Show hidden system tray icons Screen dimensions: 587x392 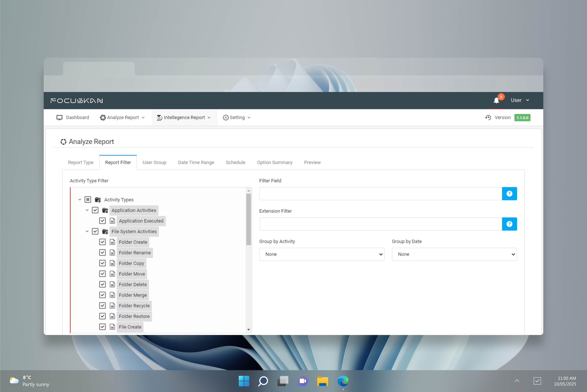(x=517, y=381)
